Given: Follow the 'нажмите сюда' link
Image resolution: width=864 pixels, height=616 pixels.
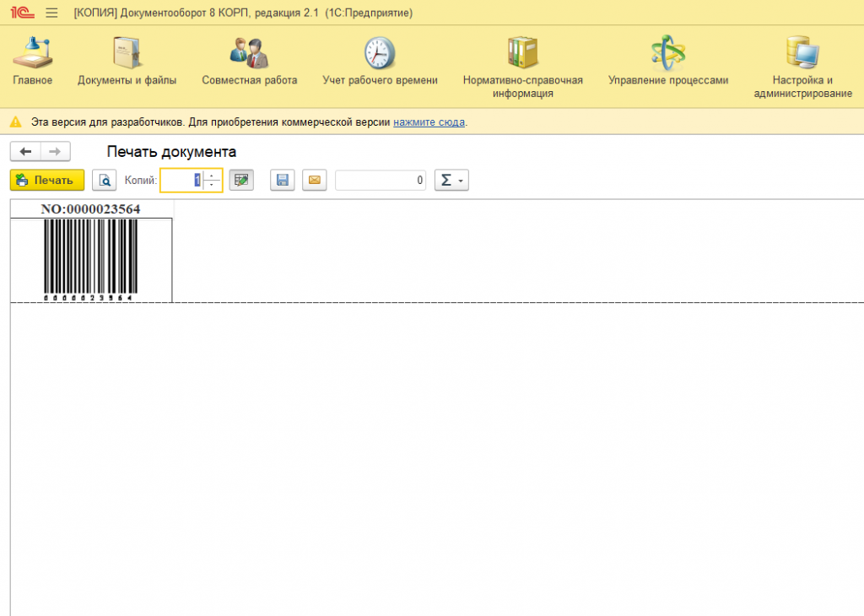Looking at the screenshot, I should (x=429, y=122).
